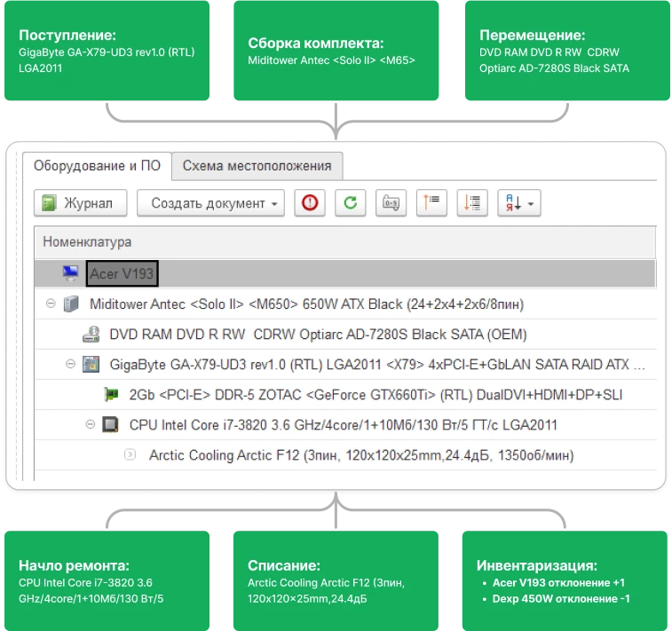Click the red exclamation warning icon
Viewport: 672px width, 631px height.
click(310, 202)
